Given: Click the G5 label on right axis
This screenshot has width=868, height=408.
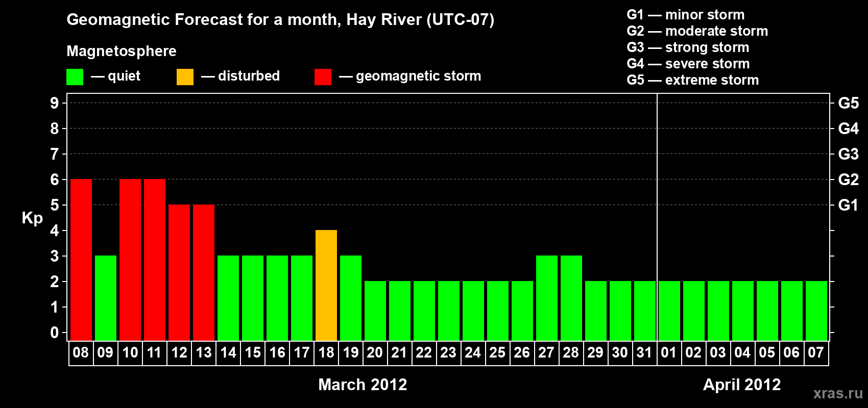Looking at the screenshot, I should click(x=849, y=103).
